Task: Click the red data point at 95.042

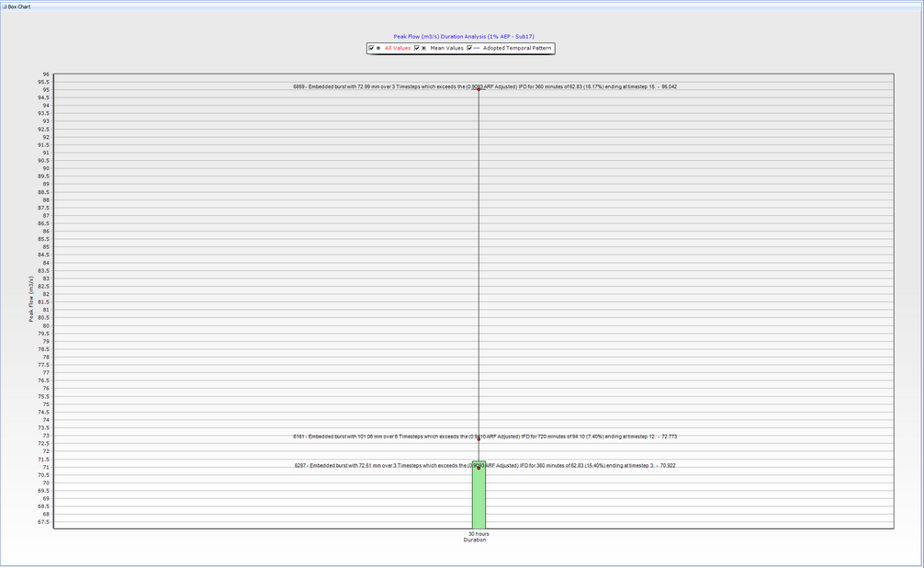Action: (479, 89)
